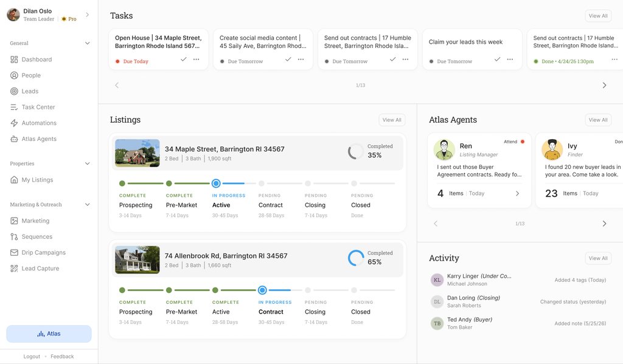This screenshot has height=364, width=623.
Task: Go to next Atlas Agents page
Action: point(604,224)
